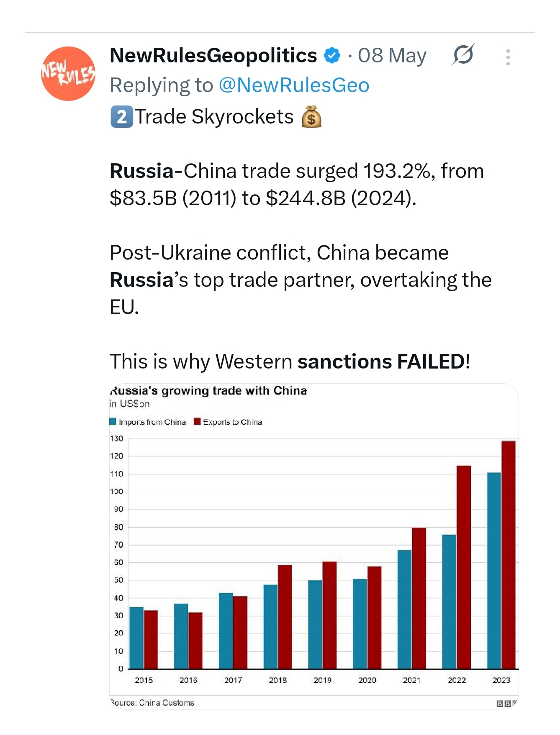Click the red 2023 exports bar
This screenshot has height=735, width=560.
tap(508, 555)
